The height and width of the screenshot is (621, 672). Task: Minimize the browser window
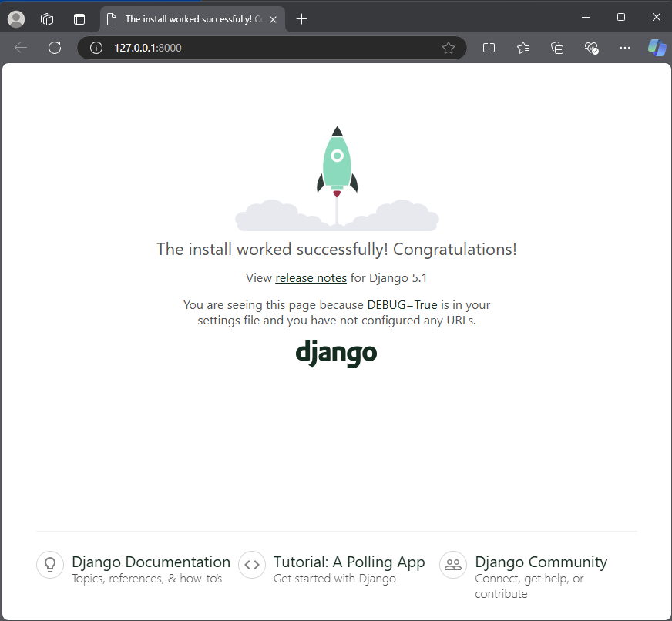pyautogui.click(x=586, y=17)
